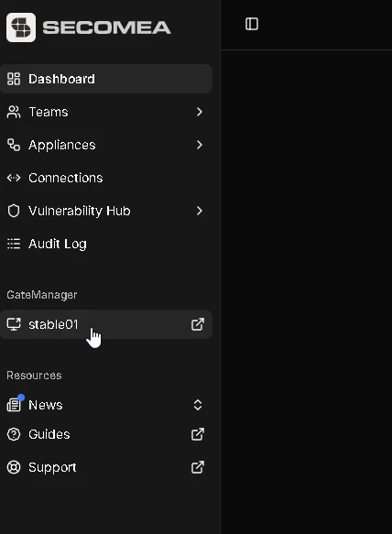The width and height of the screenshot is (392, 534).
Task: Click the external link icon on Guides
Action: (x=198, y=434)
